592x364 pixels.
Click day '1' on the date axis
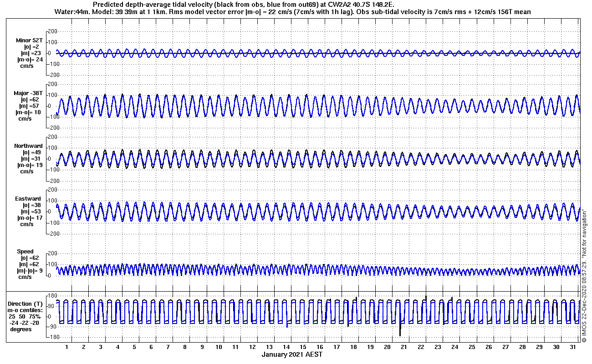[x=67, y=347]
